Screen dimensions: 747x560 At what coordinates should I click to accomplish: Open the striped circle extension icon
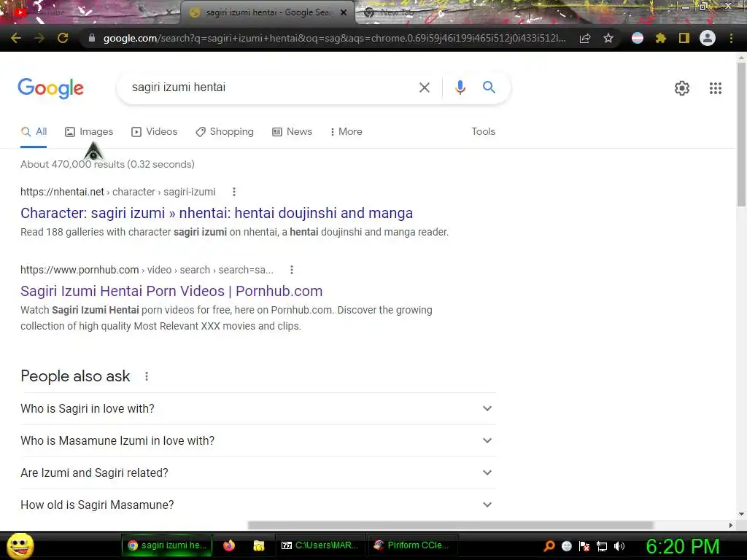click(638, 38)
